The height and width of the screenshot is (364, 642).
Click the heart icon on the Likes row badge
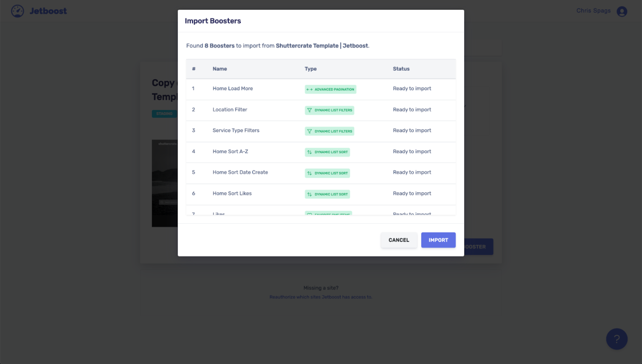point(309,214)
